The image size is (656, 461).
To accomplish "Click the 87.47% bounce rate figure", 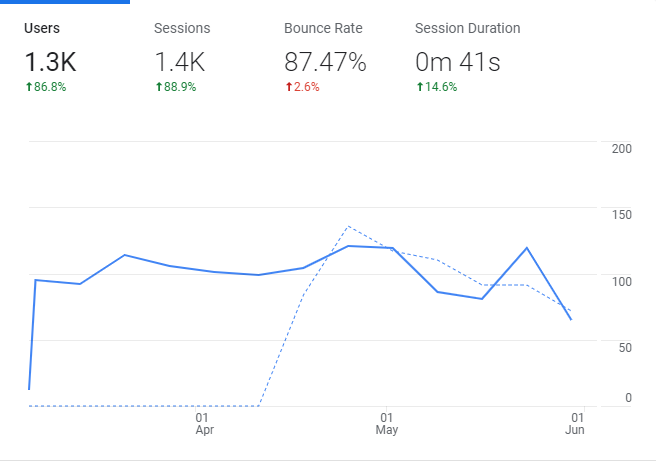I will [325, 62].
